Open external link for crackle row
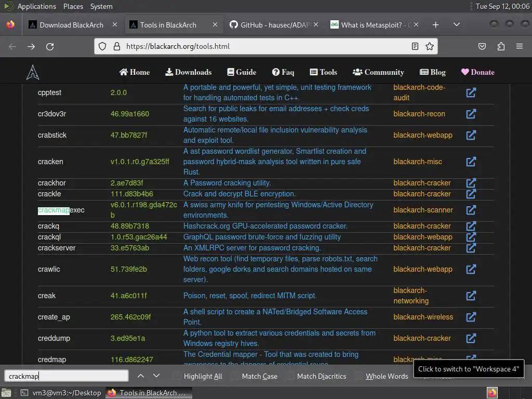532x399 pixels. 471,194
